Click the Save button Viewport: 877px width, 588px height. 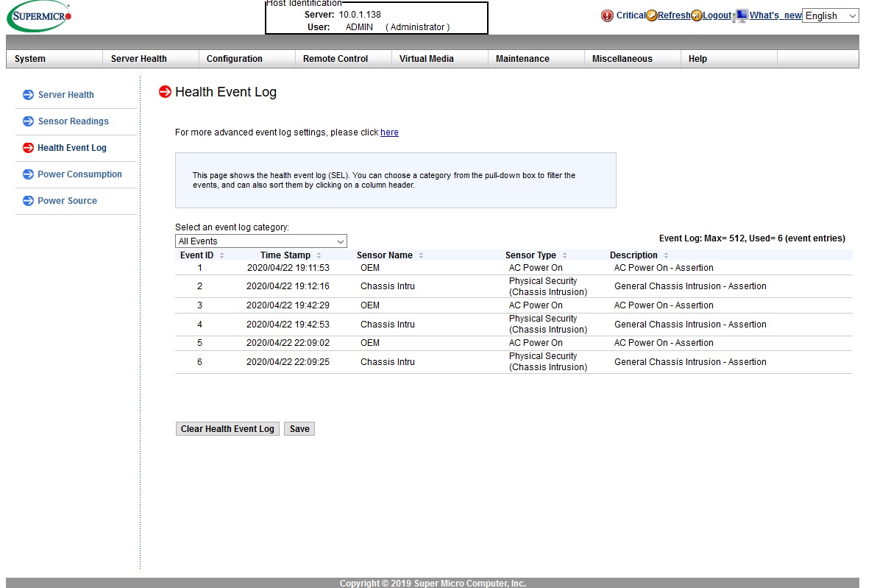(x=299, y=429)
